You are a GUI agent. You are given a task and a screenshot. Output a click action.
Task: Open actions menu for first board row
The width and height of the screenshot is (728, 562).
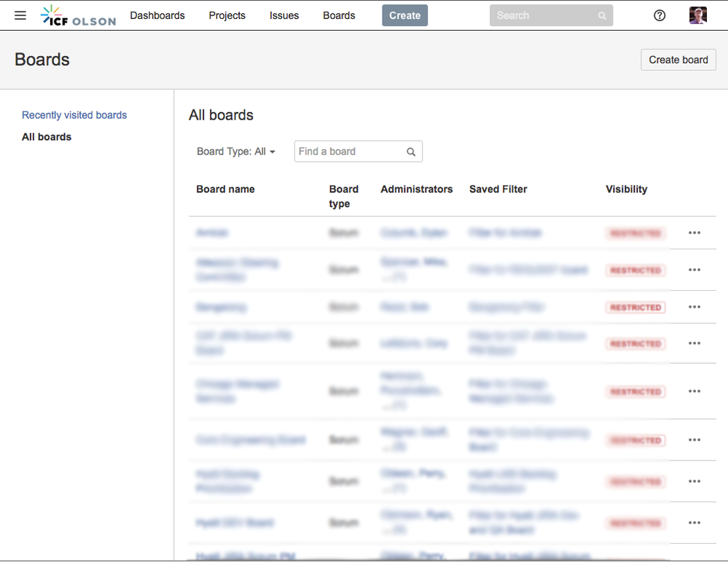[694, 233]
